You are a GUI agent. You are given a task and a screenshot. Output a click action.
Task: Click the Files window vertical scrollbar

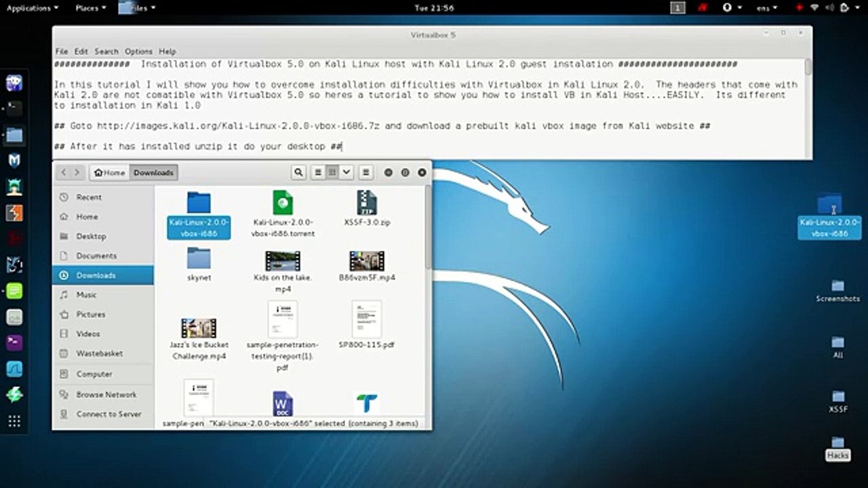point(428,227)
